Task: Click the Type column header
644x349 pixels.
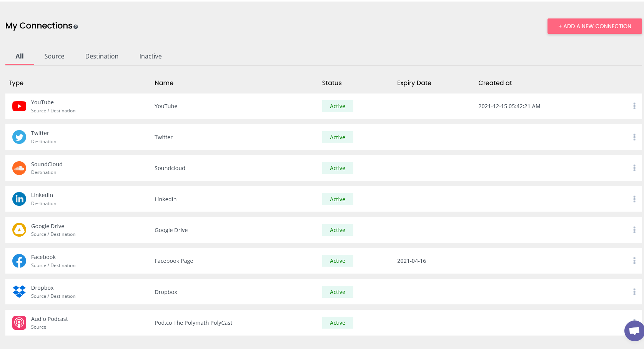Action: [x=16, y=83]
